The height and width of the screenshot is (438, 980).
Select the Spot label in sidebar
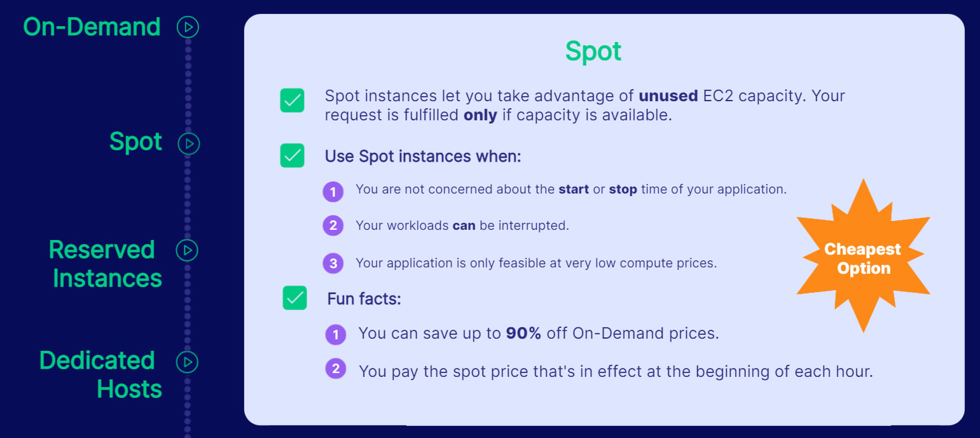click(135, 142)
